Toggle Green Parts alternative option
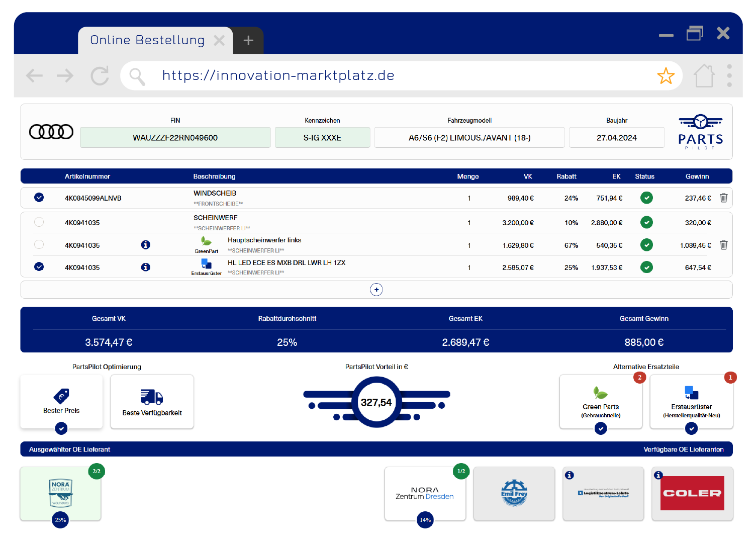Screen dimensions: 756x543 point(601,402)
